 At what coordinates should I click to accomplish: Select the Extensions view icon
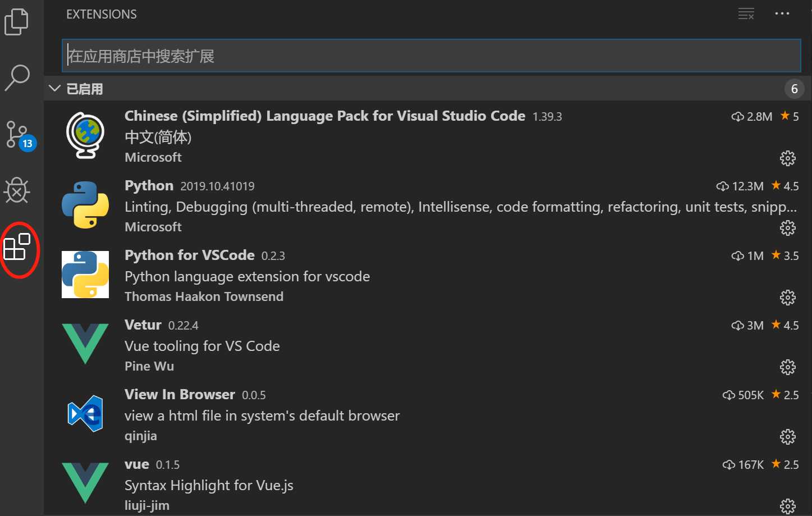click(x=17, y=247)
